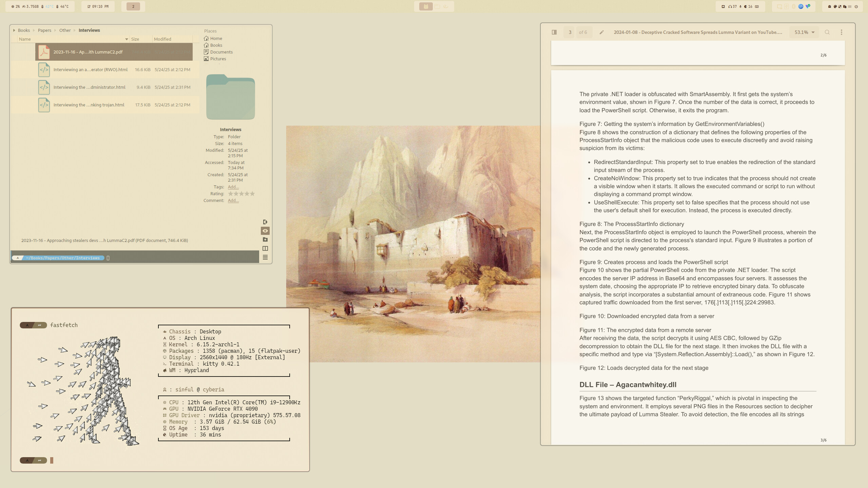The height and width of the screenshot is (488, 868).
Task: Toggle the split view columns icon
Action: [x=265, y=248]
